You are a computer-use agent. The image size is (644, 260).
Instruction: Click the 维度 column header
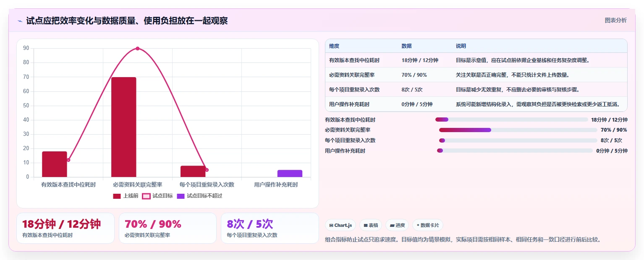click(334, 46)
